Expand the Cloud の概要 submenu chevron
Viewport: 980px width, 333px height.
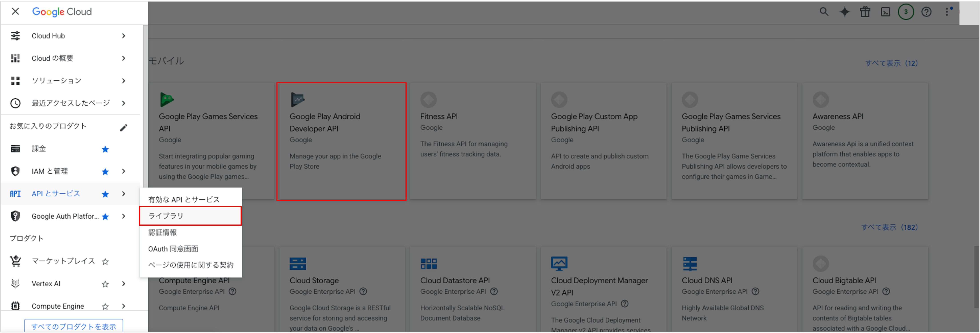pos(124,58)
